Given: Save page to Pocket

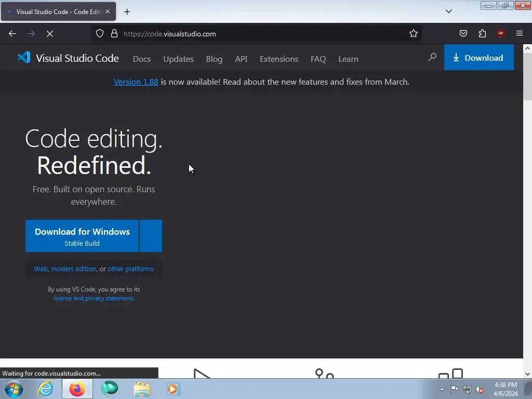Looking at the screenshot, I should tap(463, 34).
